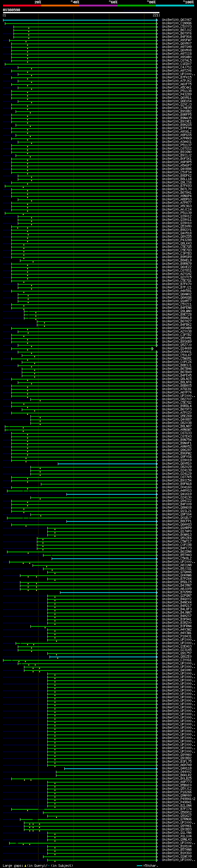Click the label UniRef100_O82707
The image size is (197, 868).
176,399
